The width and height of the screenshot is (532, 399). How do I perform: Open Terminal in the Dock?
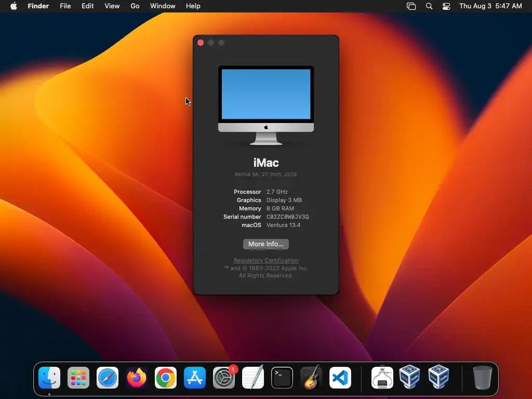click(x=282, y=377)
